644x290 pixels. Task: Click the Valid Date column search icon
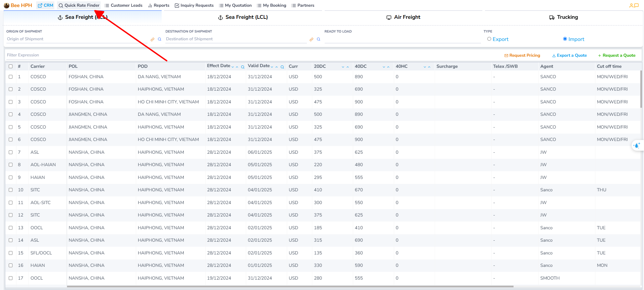point(282,67)
